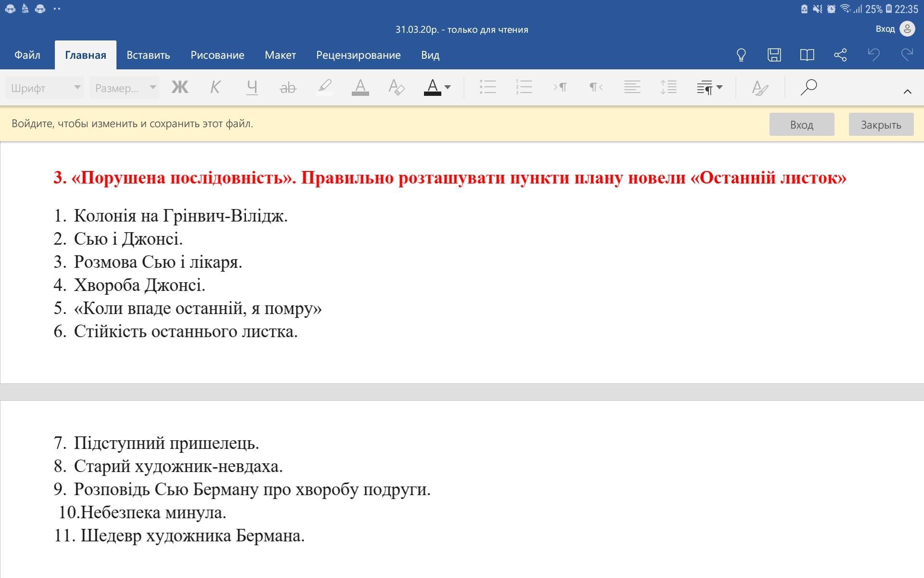
Task: Open the Размер font size dropdown
Action: 124,88
